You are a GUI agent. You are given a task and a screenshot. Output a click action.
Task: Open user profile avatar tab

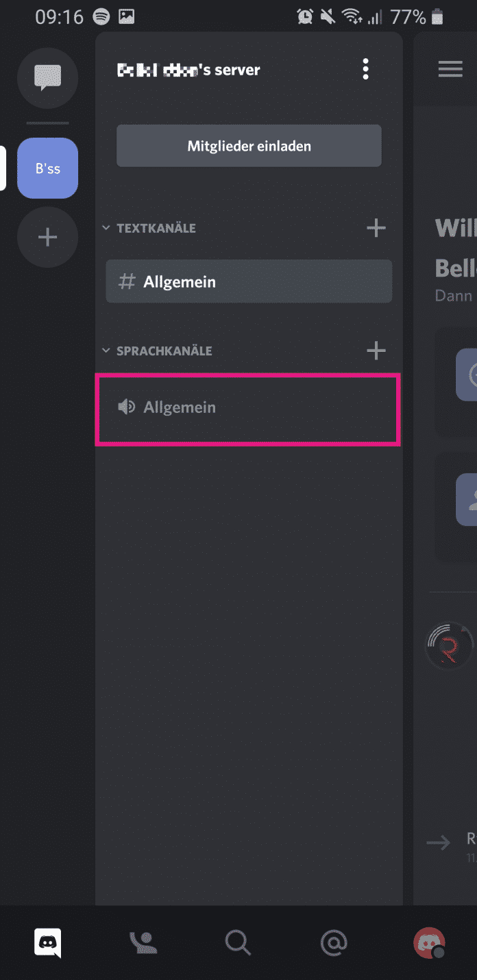click(429, 943)
